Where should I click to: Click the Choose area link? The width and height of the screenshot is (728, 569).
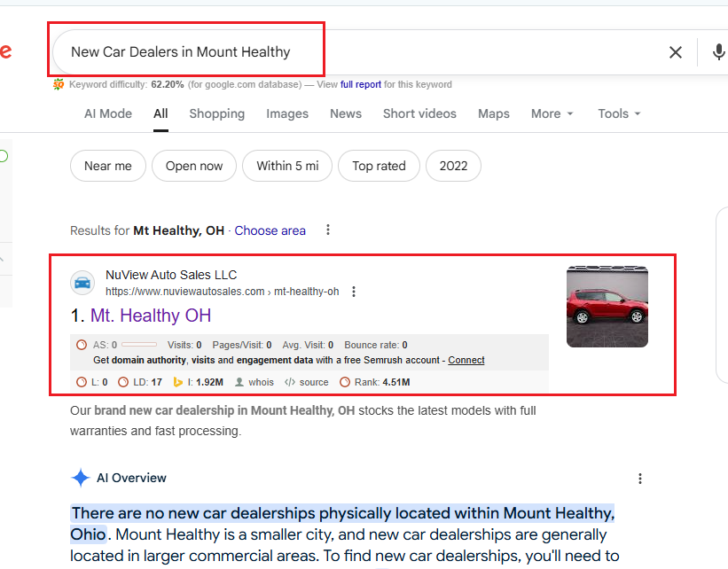(x=270, y=230)
